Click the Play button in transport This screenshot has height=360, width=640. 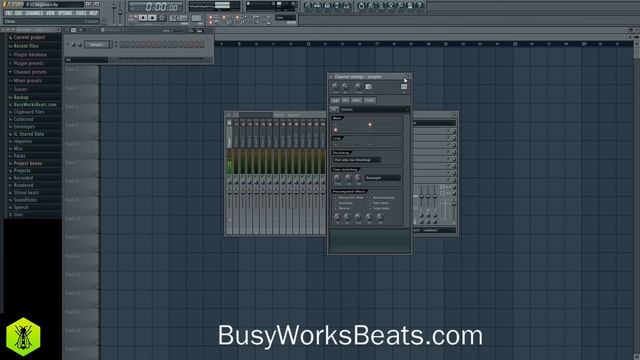(142, 18)
